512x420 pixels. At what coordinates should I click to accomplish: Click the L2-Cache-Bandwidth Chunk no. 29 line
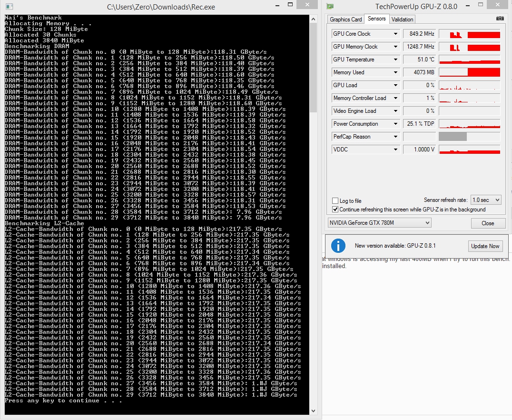tap(150, 395)
